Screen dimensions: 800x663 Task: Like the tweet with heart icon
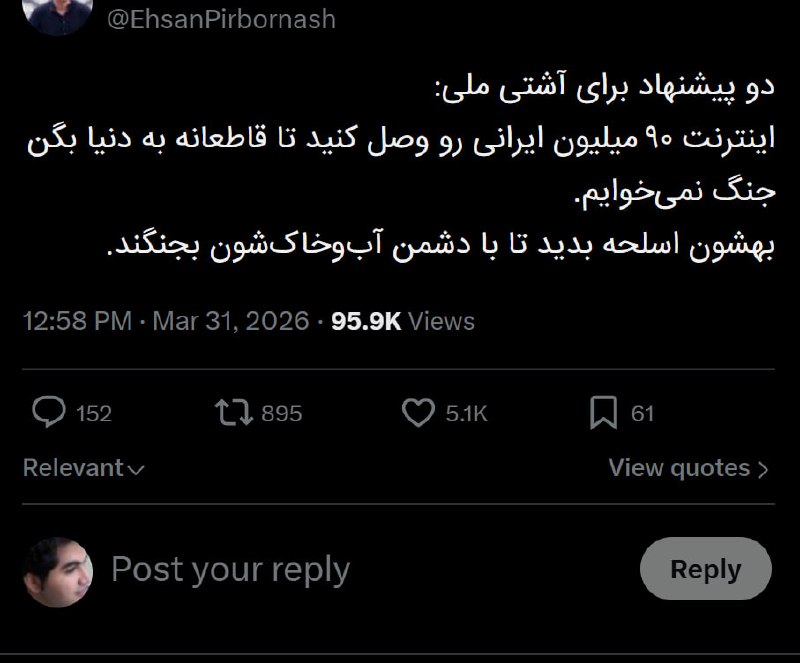pyautogui.click(x=418, y=412)
